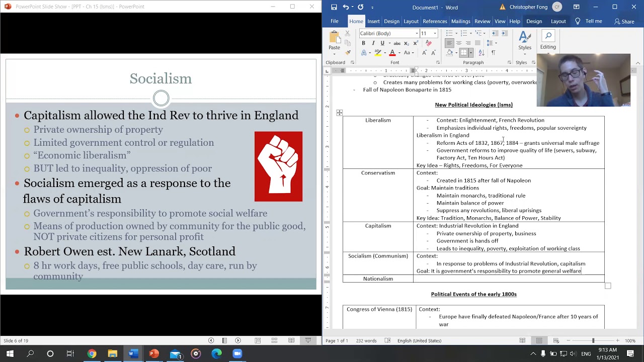The height and width of the screenshot is (362, 644).
Task: Click the Center alignment icon
Action: 458,43
